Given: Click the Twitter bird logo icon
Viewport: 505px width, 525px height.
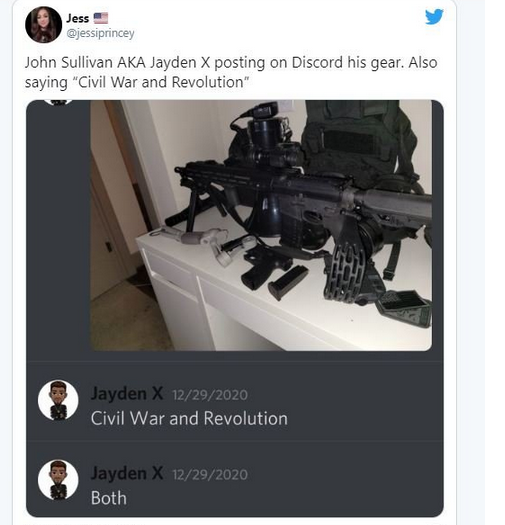Looking at the screenshot, I should coord(434,16).
